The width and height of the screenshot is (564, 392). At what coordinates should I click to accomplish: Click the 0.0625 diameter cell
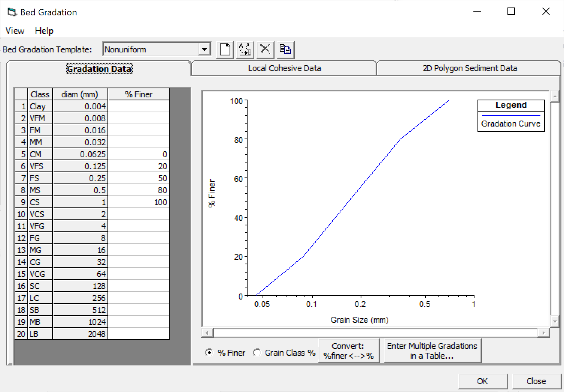pyautogui.click(x=80, y=154)
